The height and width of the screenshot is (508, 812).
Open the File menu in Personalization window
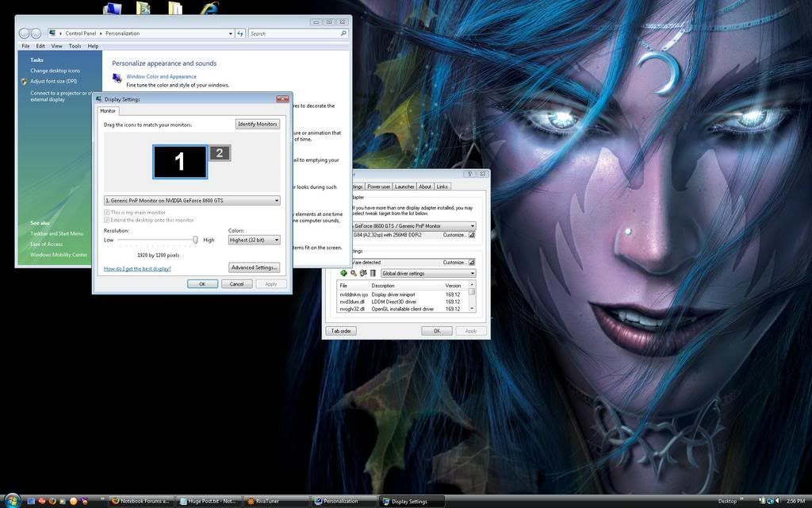point(25,46)
